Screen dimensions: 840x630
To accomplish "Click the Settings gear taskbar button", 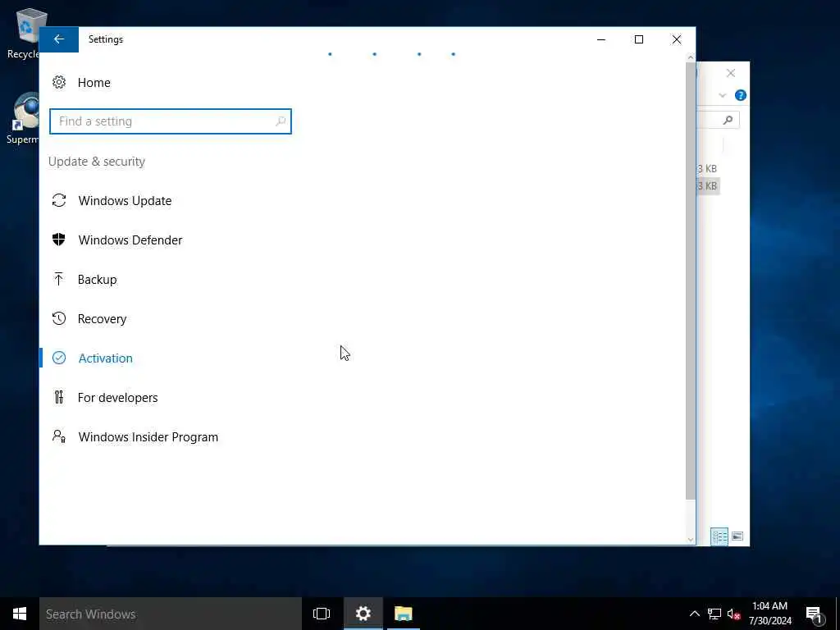I will (363, 614).
